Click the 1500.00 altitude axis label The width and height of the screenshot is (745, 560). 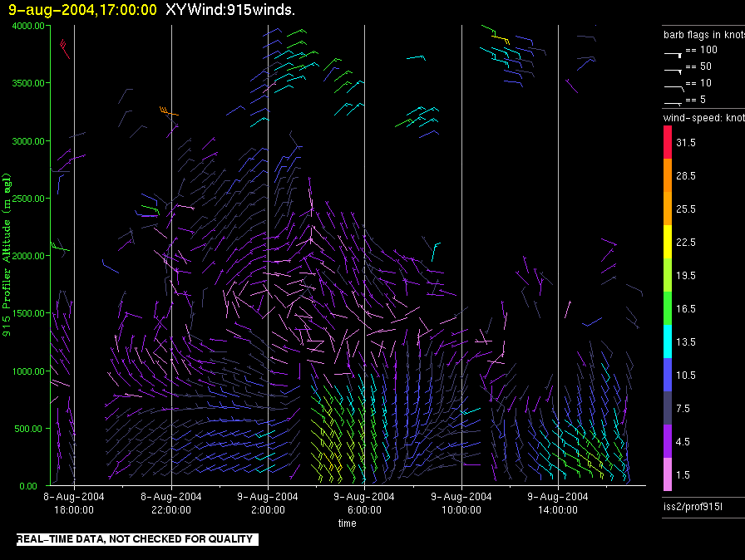point(28,313)
